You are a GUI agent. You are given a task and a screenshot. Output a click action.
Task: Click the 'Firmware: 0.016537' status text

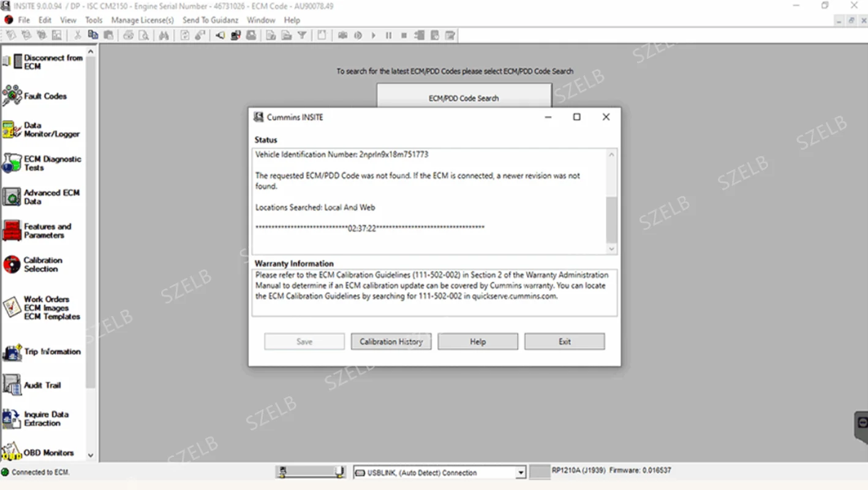click(x=641, y=470)
